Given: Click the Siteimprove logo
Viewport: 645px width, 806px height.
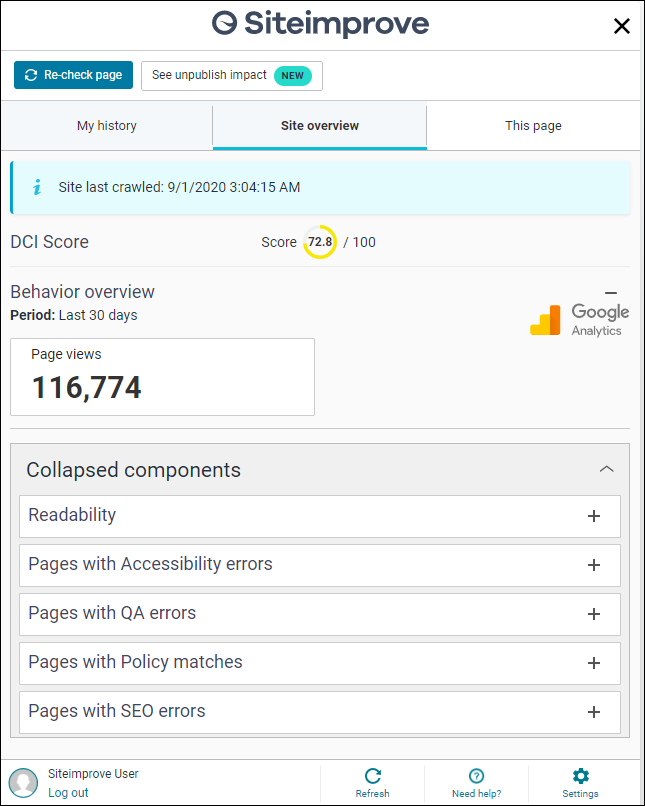Looking at the screenshot, I should pyautogui.click(x=321, y=24).
